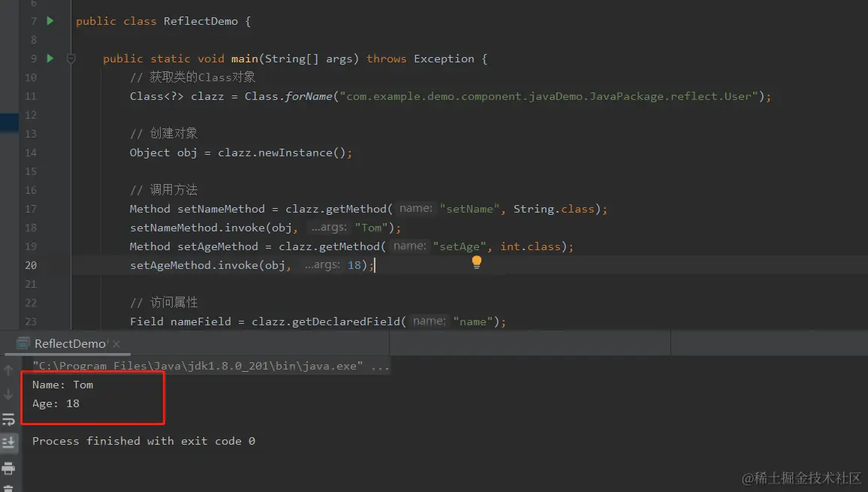Click the forName method call
The image size is (868, 492).
pos(309,96)
